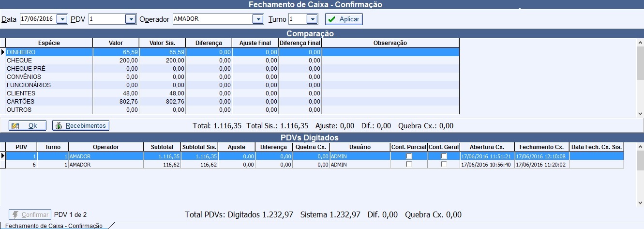
Task: Click the Observação cell in the DINHEIRO row
Action: [390, 52]
